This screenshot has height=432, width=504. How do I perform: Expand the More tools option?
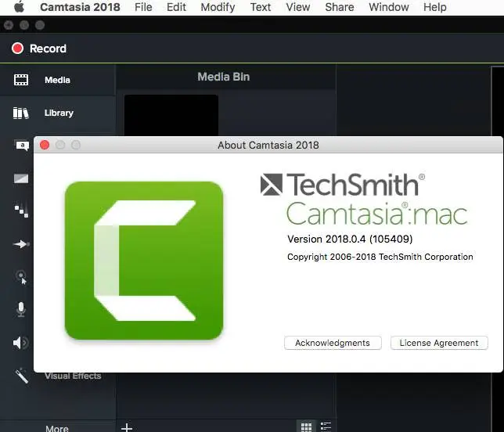(x=57, y=428)
